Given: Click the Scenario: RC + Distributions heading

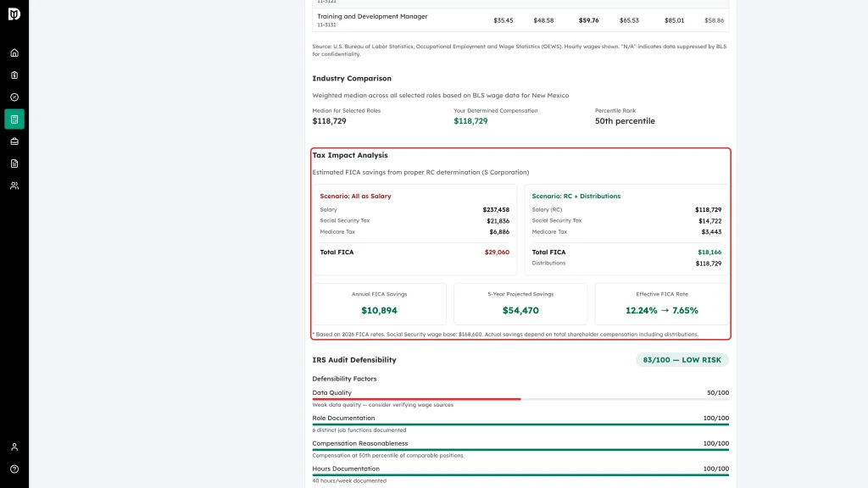Looking at the screenshot, I should (576, 197).
